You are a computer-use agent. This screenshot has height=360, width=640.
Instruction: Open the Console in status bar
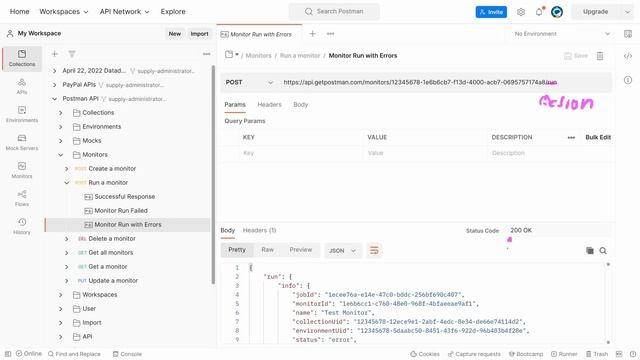coord(127,354)
